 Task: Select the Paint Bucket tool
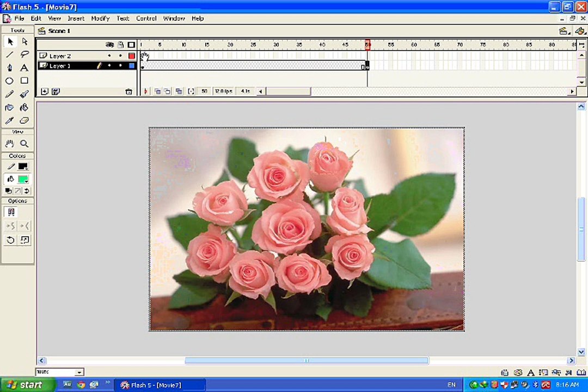[x=24, y=107]
